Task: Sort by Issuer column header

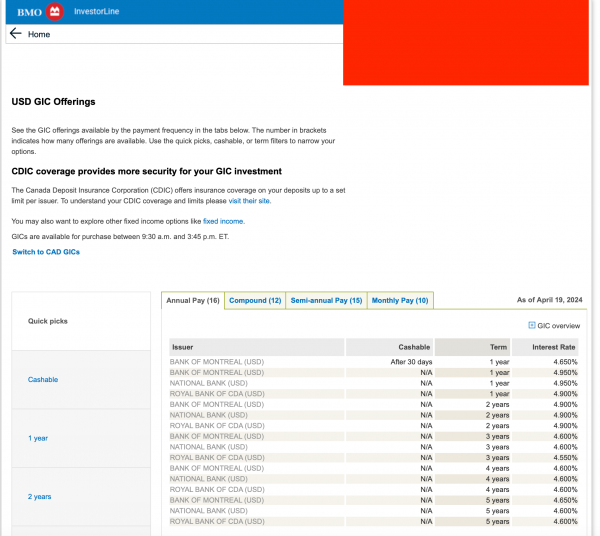Action: [183, 347]
